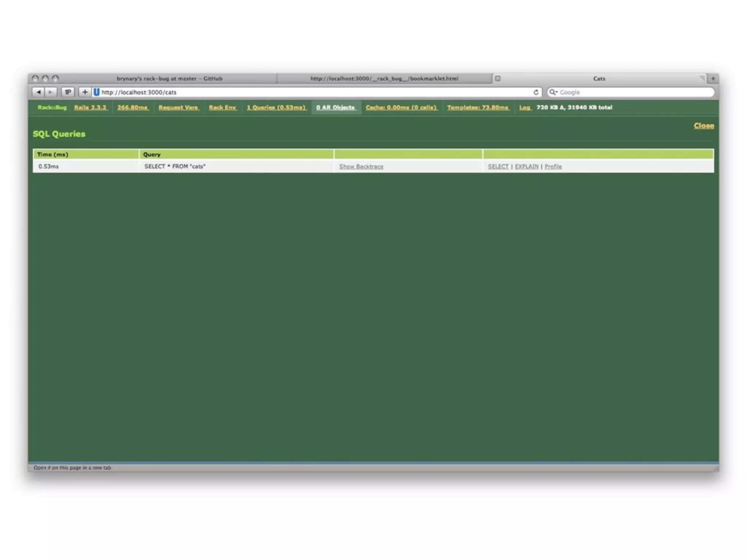Run SELECT on the cats query

[x=498, y=167]
